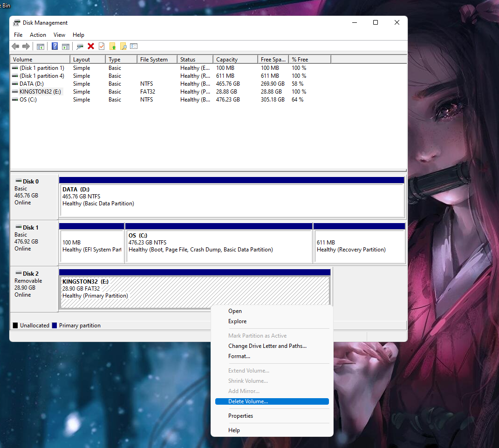Screen dimensions: 499x448
Task: Select the KINGSTON32 (E:) hatched partition block
Action: (195, 289)
